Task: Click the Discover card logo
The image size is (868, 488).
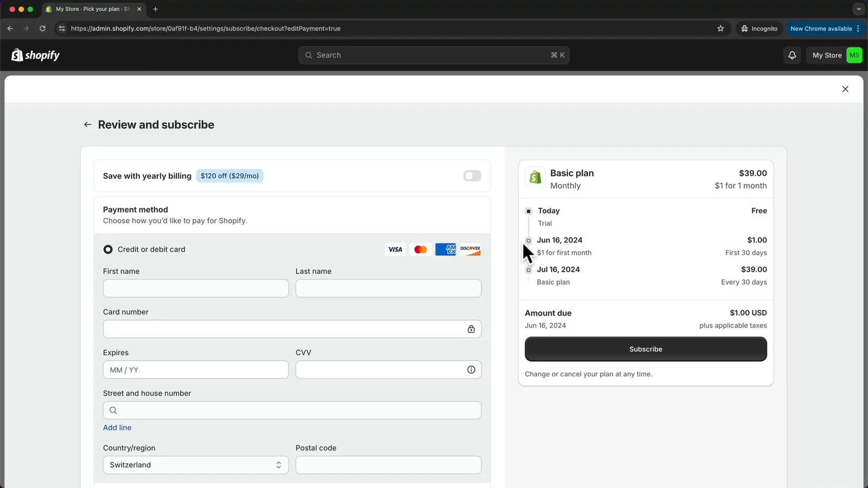Action: click(470, 249)
